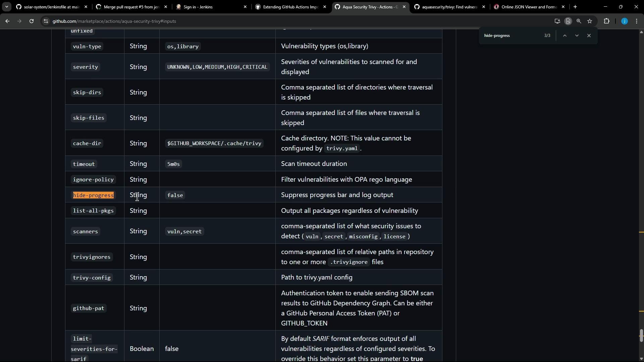The width and height of the screenshot is (644, 362).
Task: Click the vuln,secret default value
Action: [x=184, y=231]
